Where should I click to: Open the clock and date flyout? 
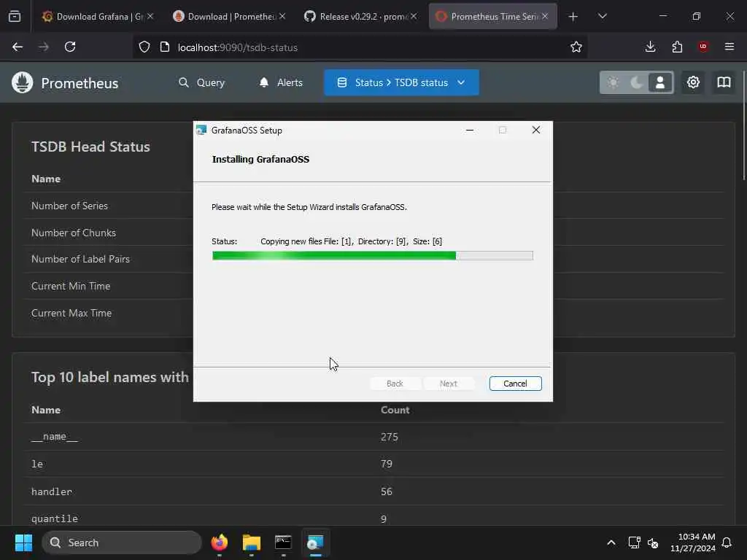point(693,542)
